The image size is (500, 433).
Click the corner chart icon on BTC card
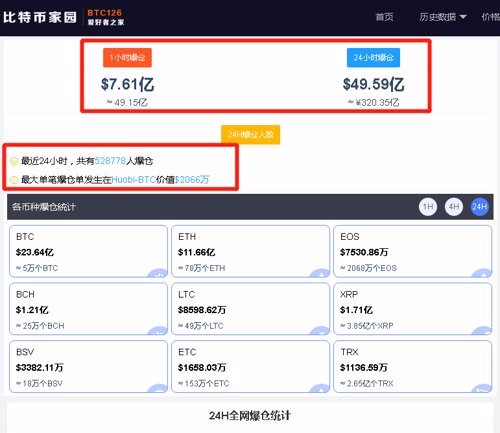click(x=158, y=273)
